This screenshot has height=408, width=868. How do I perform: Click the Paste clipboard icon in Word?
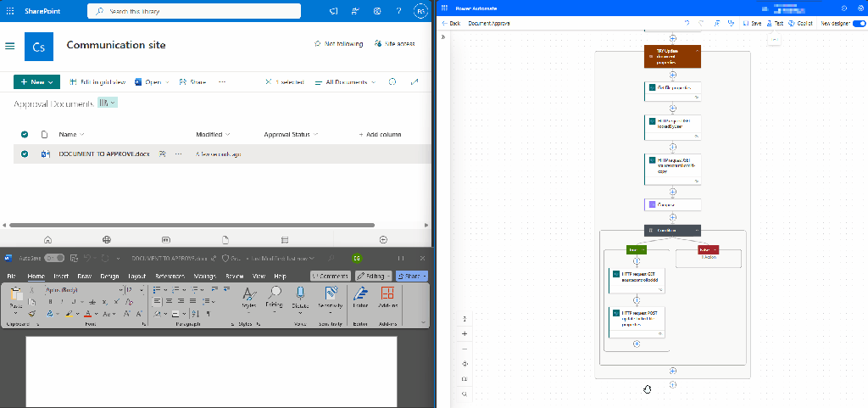(x=16, y=296)
